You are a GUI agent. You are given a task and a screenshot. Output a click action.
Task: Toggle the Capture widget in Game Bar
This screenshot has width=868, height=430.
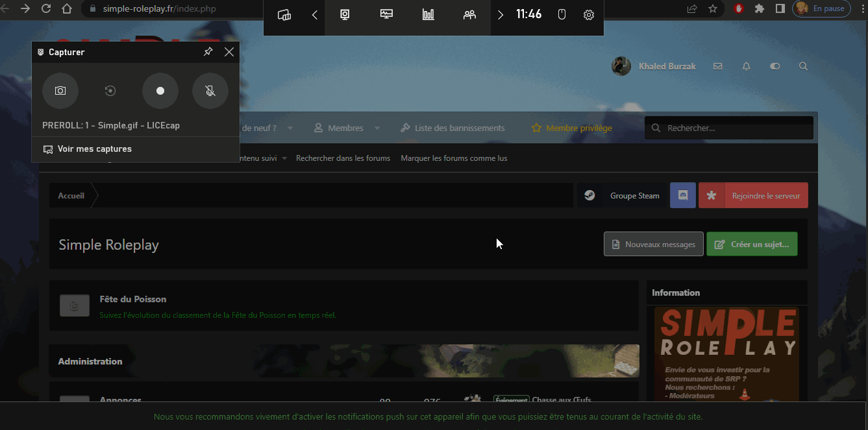[346, 15]
